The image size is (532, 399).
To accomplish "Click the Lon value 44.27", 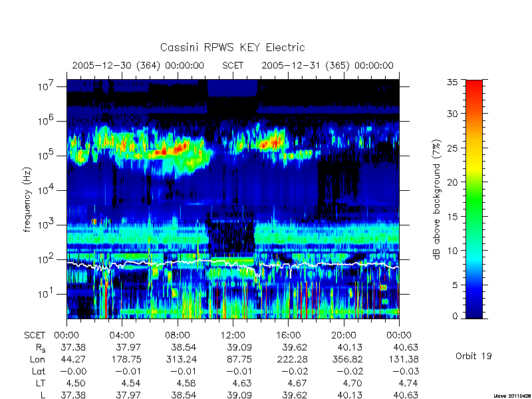I will (x=73, y=359).
